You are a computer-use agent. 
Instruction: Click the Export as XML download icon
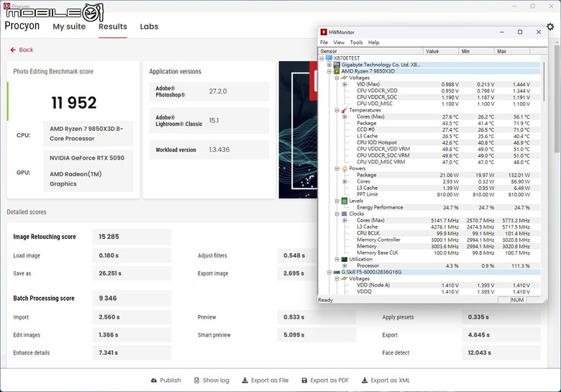(364, 380)
